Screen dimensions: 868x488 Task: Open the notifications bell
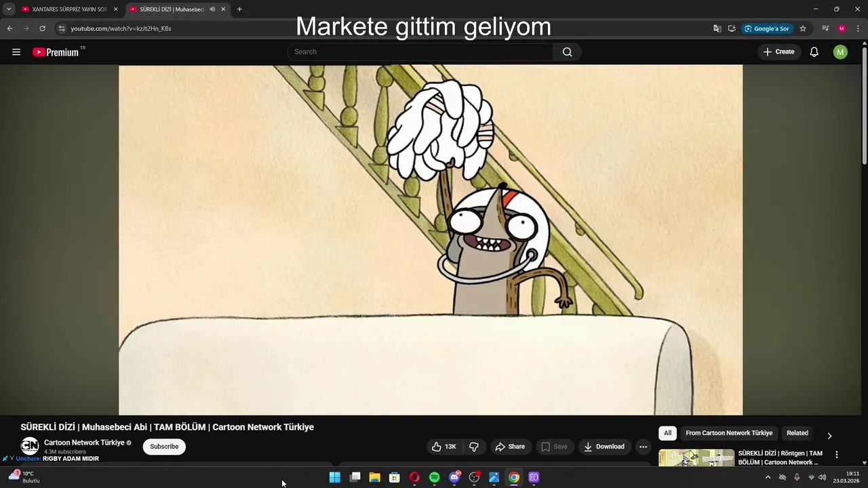click(814, 52)
